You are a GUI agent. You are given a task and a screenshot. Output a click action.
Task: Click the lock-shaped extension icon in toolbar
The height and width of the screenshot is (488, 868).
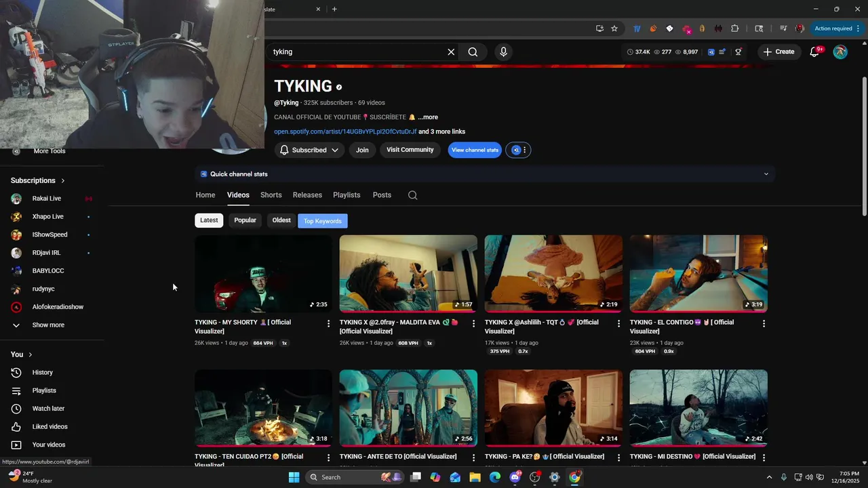coord(702,28)
